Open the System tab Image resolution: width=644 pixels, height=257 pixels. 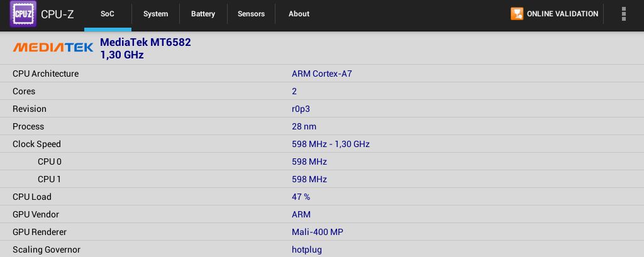(x=156, y=14)
